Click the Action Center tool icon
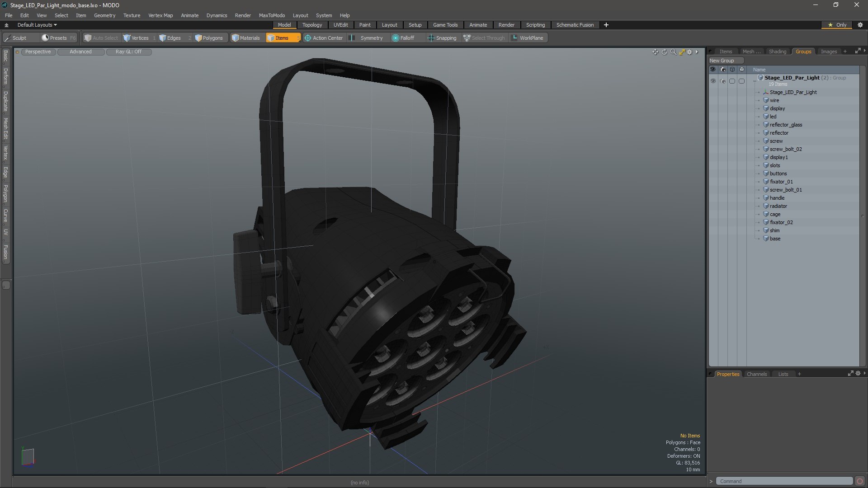This screenshot has height=488, width=868. [x=308, y=38]
